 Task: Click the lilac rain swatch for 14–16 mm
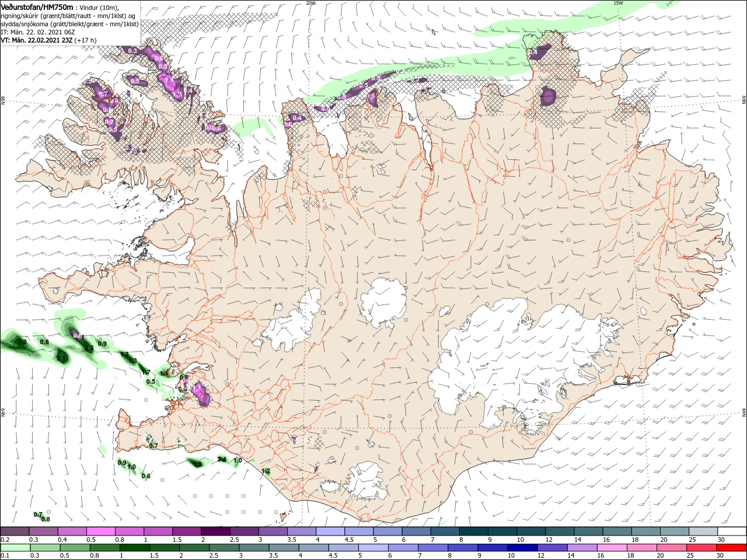pyautogui.click(x=581, y=548)
